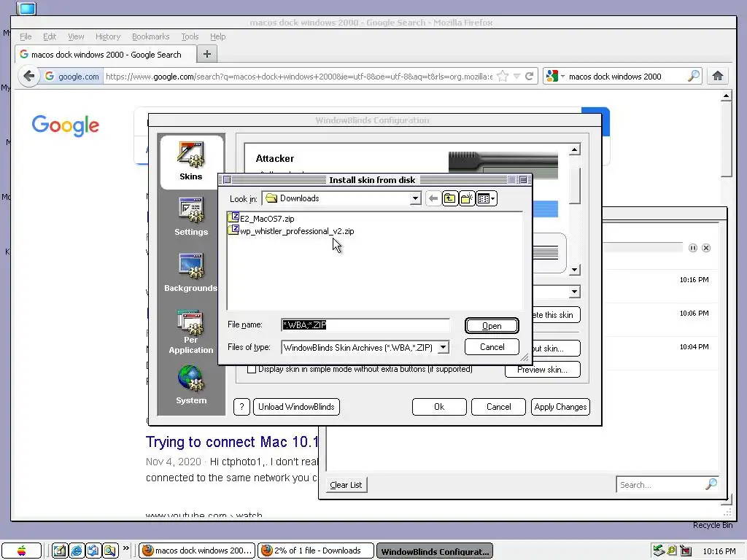Pause the download in Downloads window

tap(693, 248)
